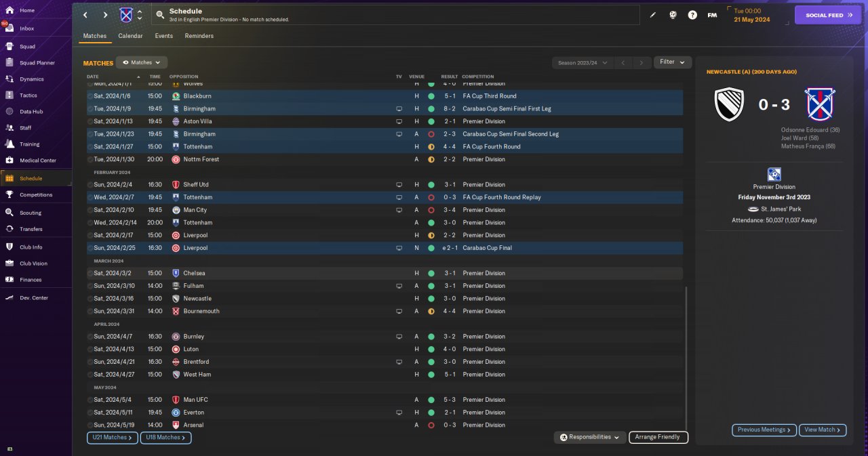The height and width of the screenshot is (456, 868).
Task: Click the Schedule search field
Action: 395,15
